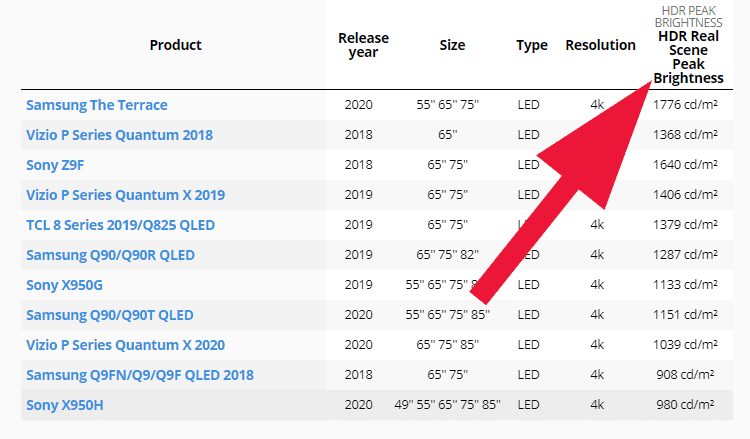
Task: Open TCL 8 Series 2019/Q825 QLED link
Action: [120, 225]
